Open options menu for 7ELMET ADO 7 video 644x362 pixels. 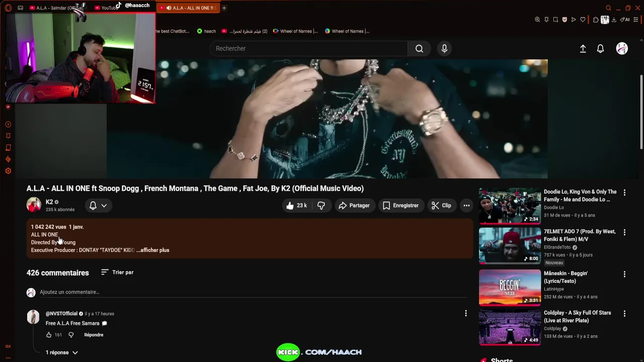[624, 232]
